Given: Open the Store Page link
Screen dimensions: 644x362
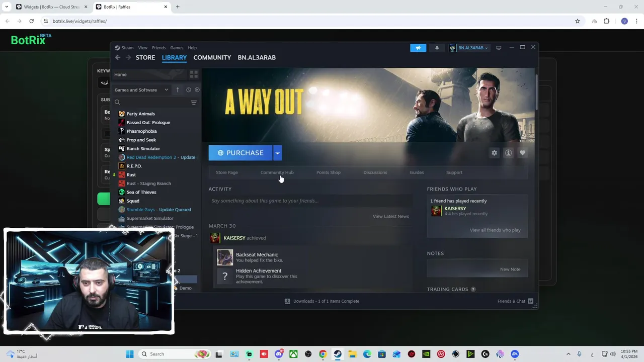Looking at the screenshot, I should pos(227,172).
